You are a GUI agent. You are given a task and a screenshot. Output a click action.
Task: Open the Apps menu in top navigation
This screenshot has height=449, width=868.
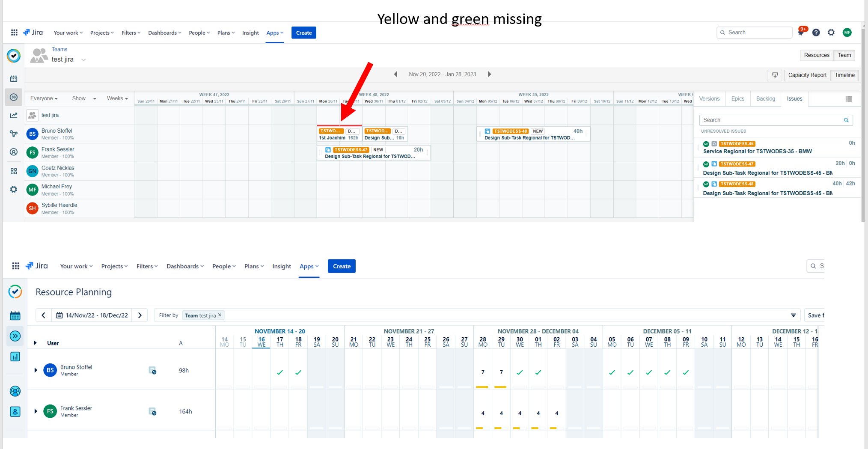pyautogui.click(x=274, y=33)
